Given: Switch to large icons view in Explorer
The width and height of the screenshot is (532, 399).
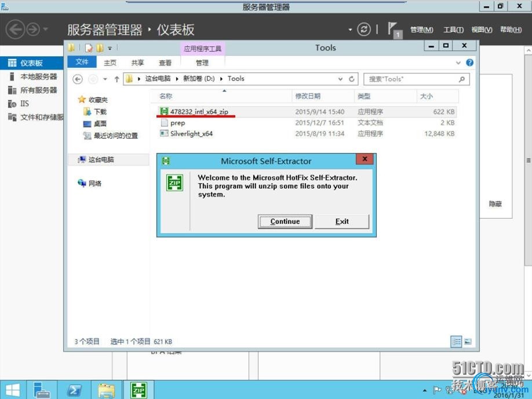Looking at the screenshot, I should [468, 341].
